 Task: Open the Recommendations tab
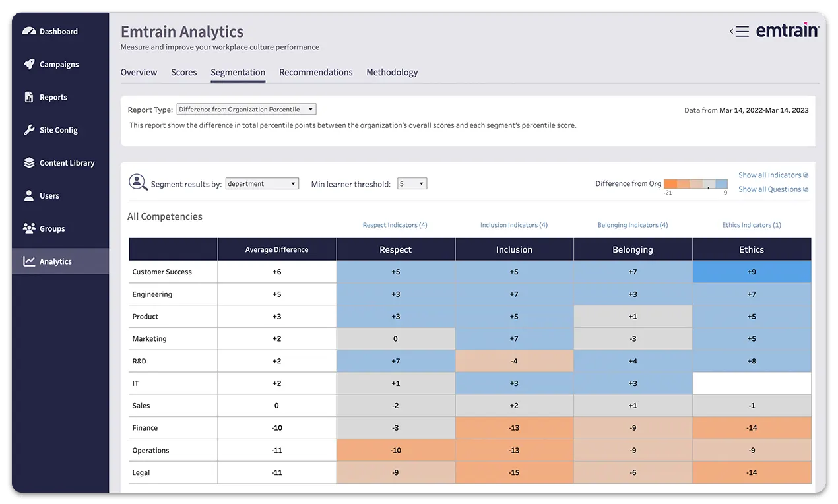(x=316, y=72)
